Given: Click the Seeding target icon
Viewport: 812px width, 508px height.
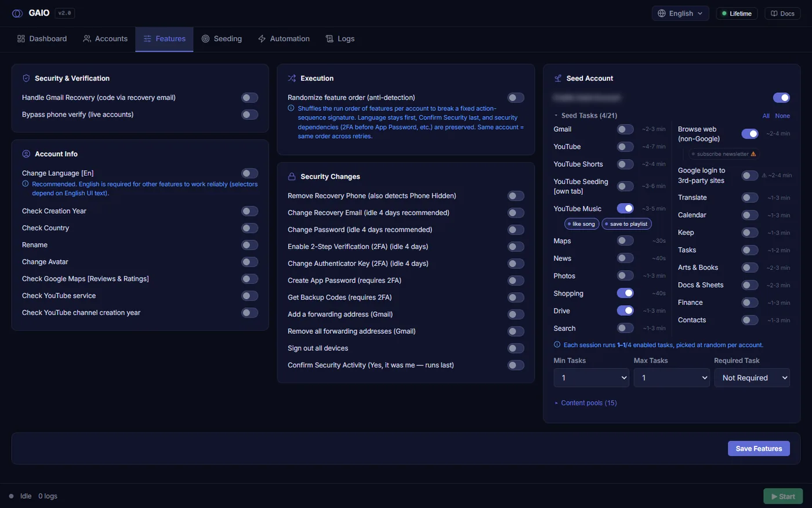Looking at the screenshot, I should [205, 39].
